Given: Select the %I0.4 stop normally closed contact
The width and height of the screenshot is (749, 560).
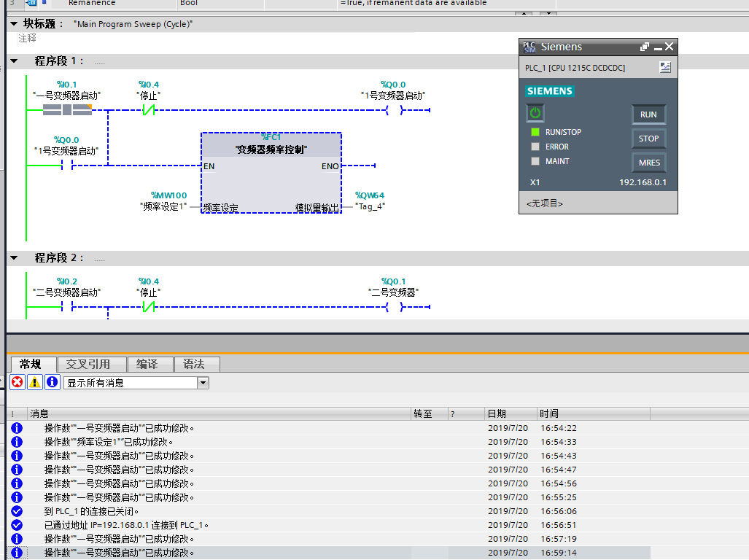Looking at the screenshot, I should pyautogui.click(x=148, y=110).
